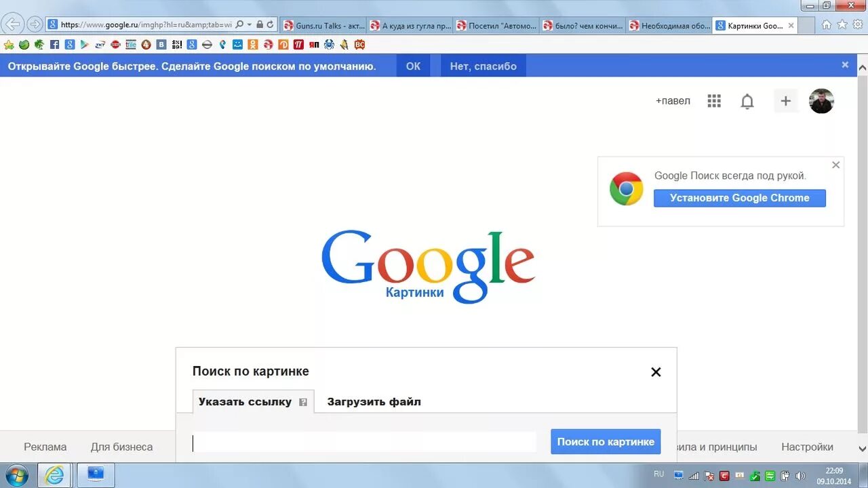Open the +павел Google+ link
This screenshot has height=488, width=868.
click(x=673, y=101)
